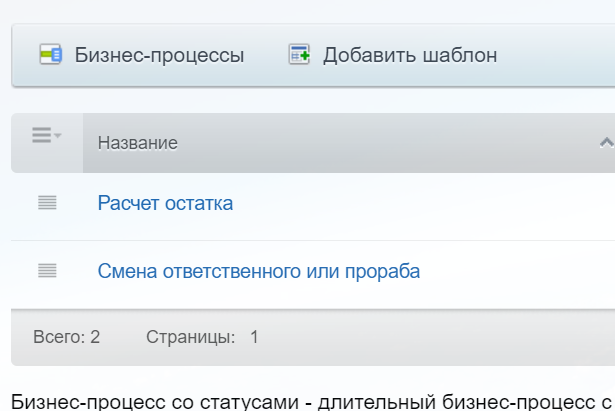Screen dimensions: 615x411
Task: Click the Всего: 2 total counter
Action: click(66, 337)
